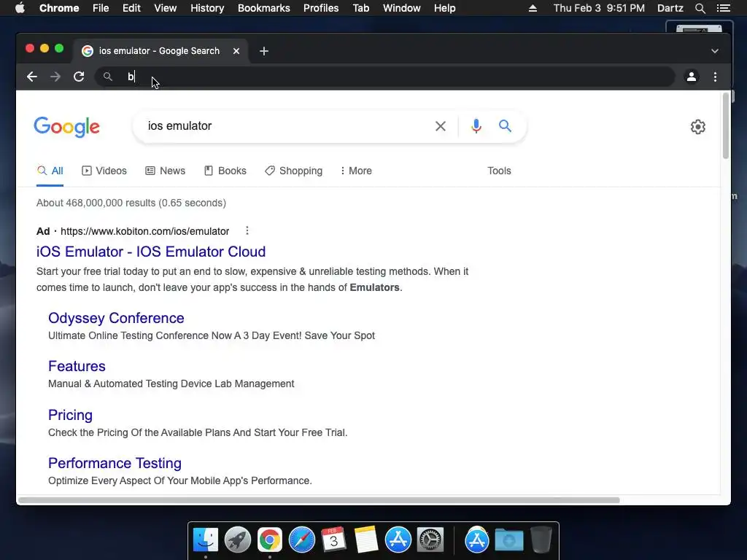Viewport: 747px width, 560px height.
Task: Open the Trash in the Dock
Action: coord(541,540)
